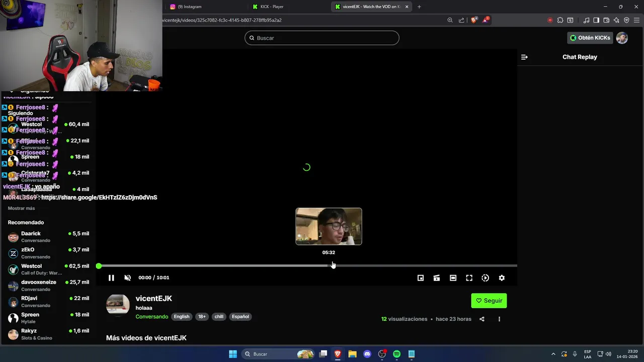Open the Windows Start menu
Screen dimensions: 644x362
233,354
